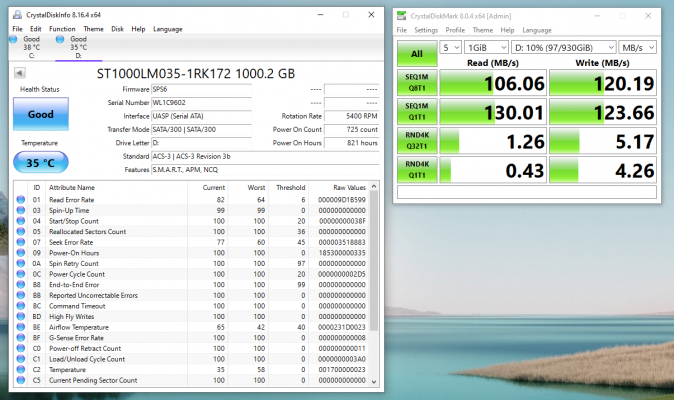Click status orb for Current Pending Sector Count
The height and width of the screenshot is (400, 674).
pyautogui.click(x=20, y=380)
